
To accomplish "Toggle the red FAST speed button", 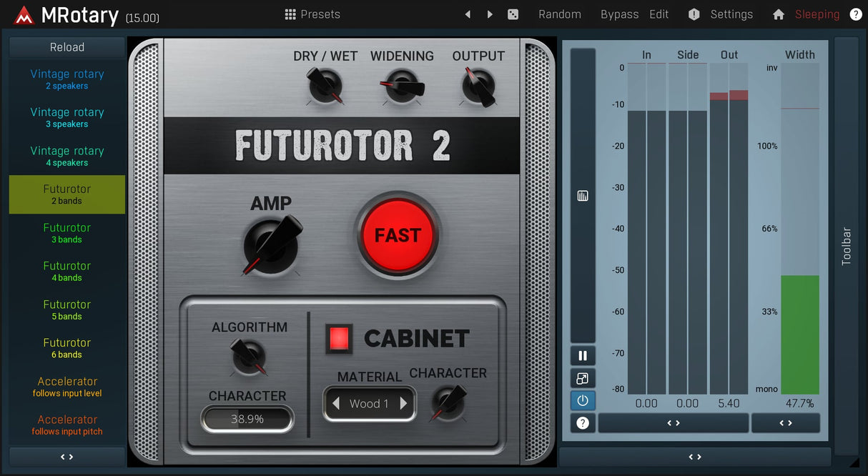I will [x=398, y=235].
